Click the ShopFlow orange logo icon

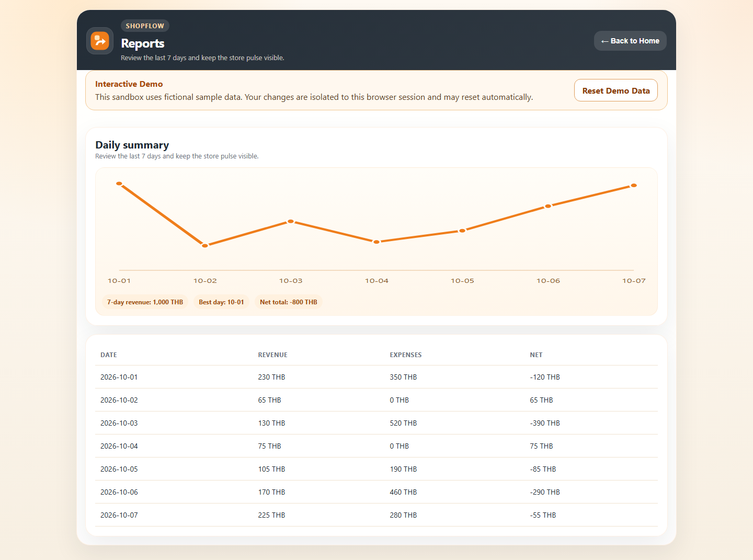[100, 41]
